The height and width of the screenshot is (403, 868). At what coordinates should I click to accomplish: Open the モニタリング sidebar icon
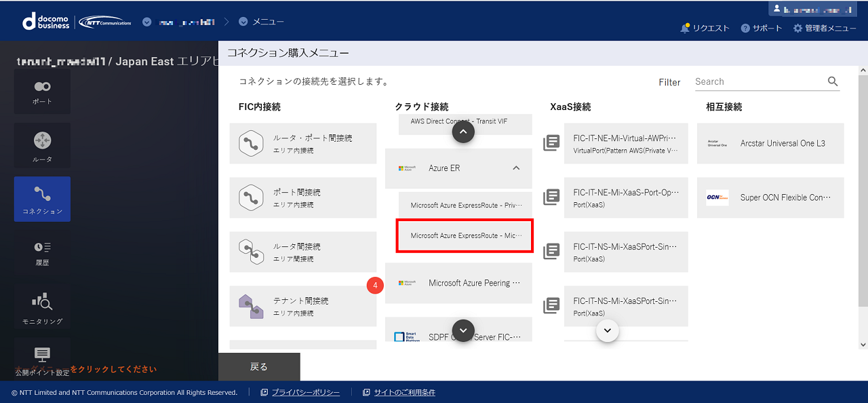(x=42, y=307)
